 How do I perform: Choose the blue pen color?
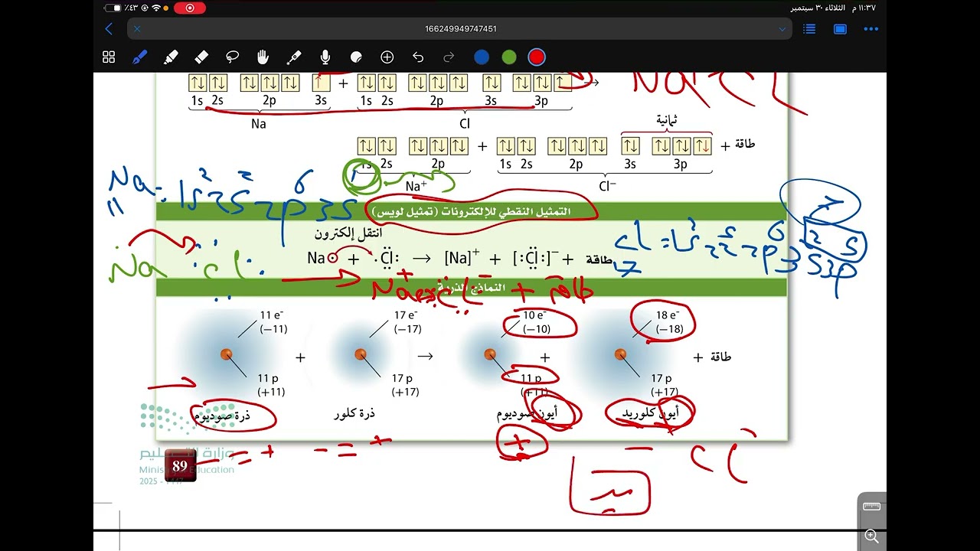(482, 57)
